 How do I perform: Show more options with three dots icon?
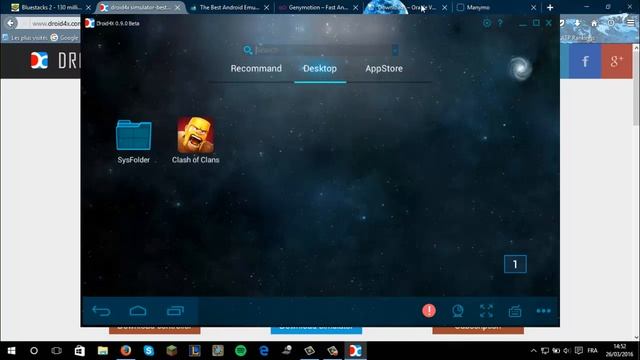click(543, 311)
